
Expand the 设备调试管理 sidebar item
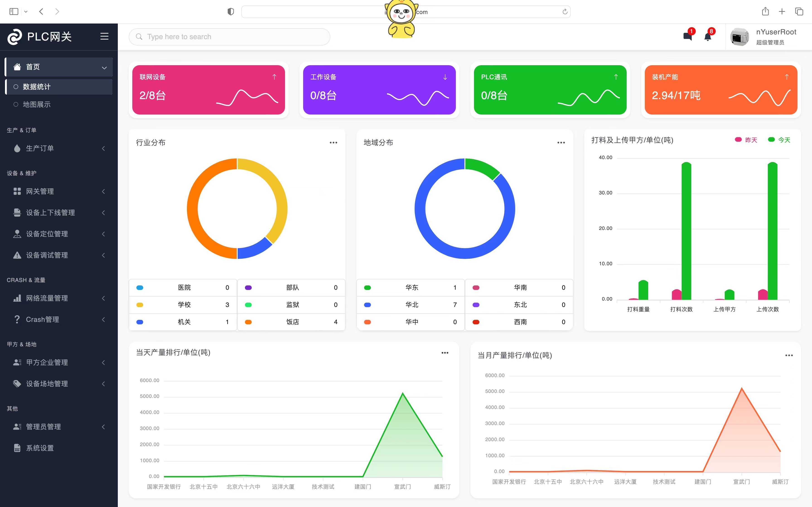58,255
